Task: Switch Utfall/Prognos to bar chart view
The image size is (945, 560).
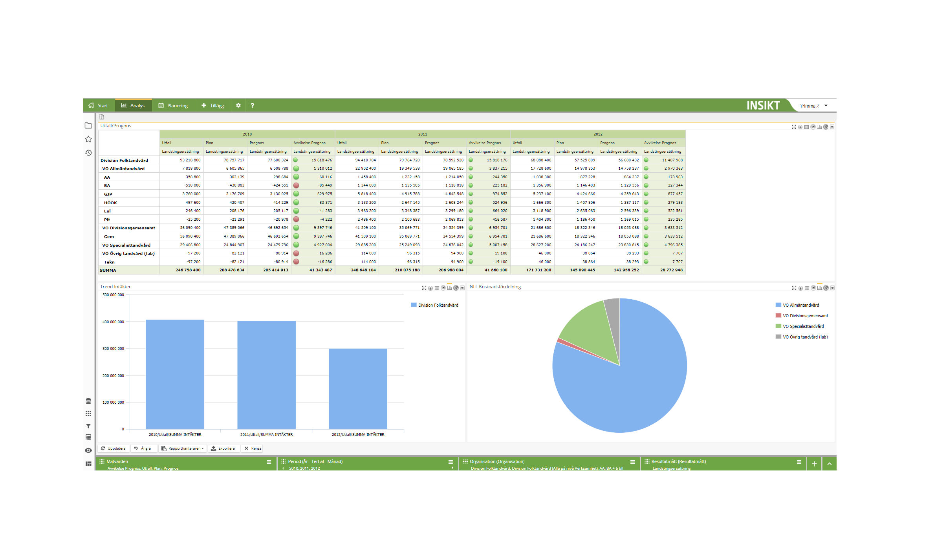Action: pos(819,127)
